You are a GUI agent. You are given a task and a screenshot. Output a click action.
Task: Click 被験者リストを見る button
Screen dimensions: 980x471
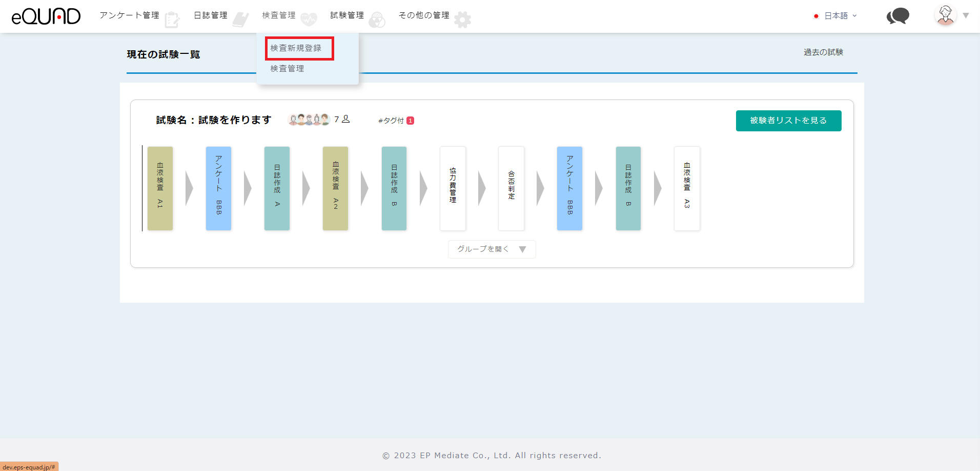click(x=788, y=121)
